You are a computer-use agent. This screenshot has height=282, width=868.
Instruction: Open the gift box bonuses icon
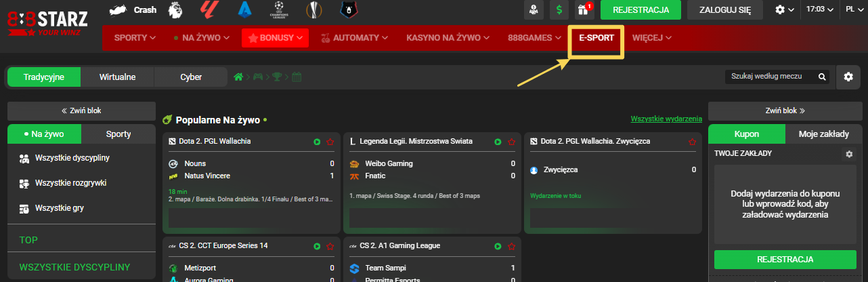click(582, 9)
